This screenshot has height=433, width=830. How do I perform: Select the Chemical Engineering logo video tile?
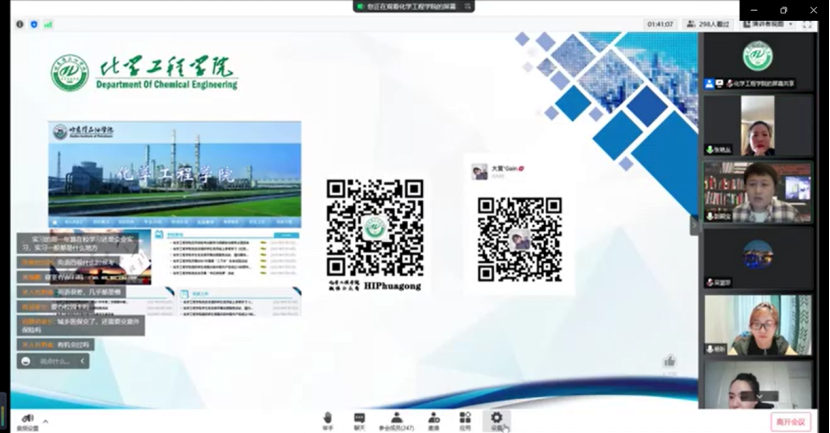(757, 62)
